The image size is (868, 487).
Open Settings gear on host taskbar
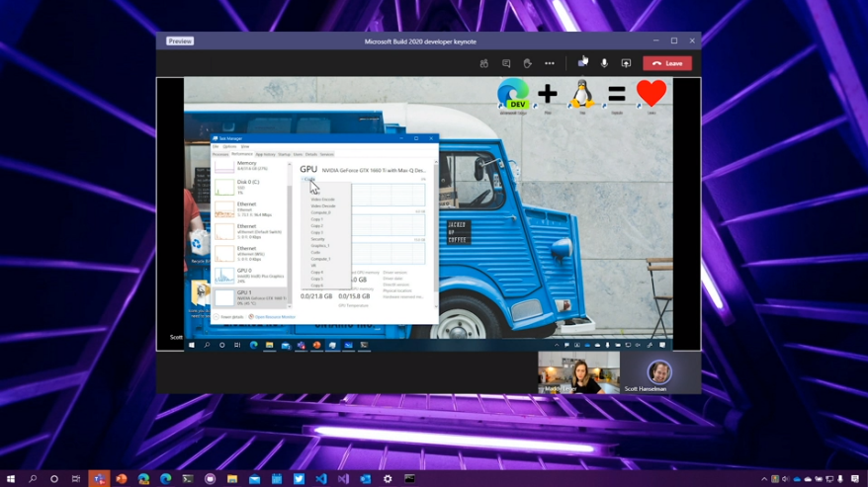click(388, 479)
